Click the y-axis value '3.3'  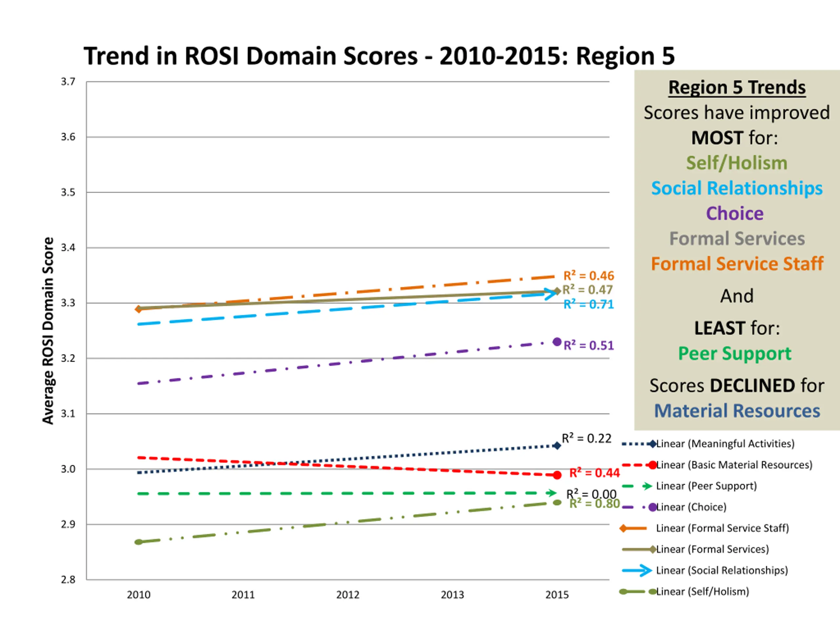[x=68, y=303]
